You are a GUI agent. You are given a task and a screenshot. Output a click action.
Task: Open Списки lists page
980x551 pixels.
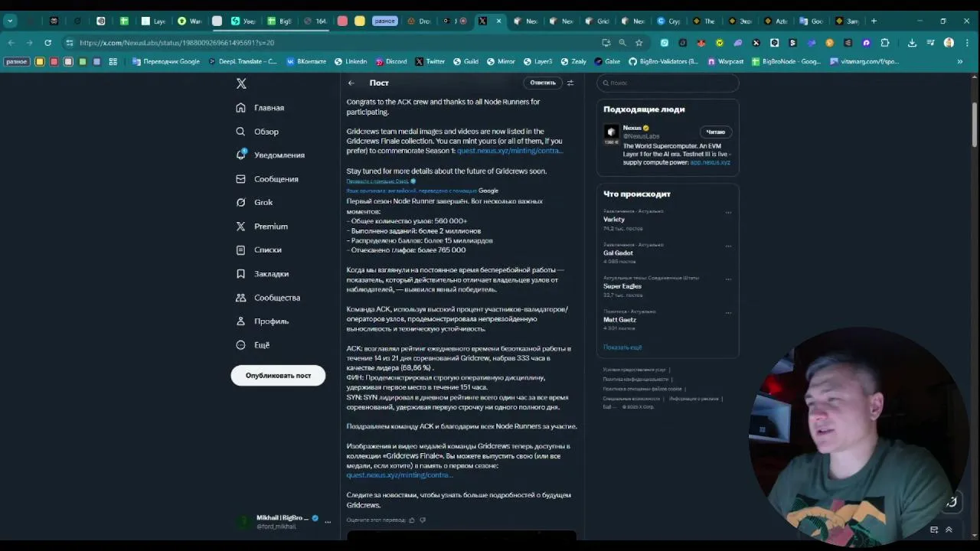click(259, 250)
